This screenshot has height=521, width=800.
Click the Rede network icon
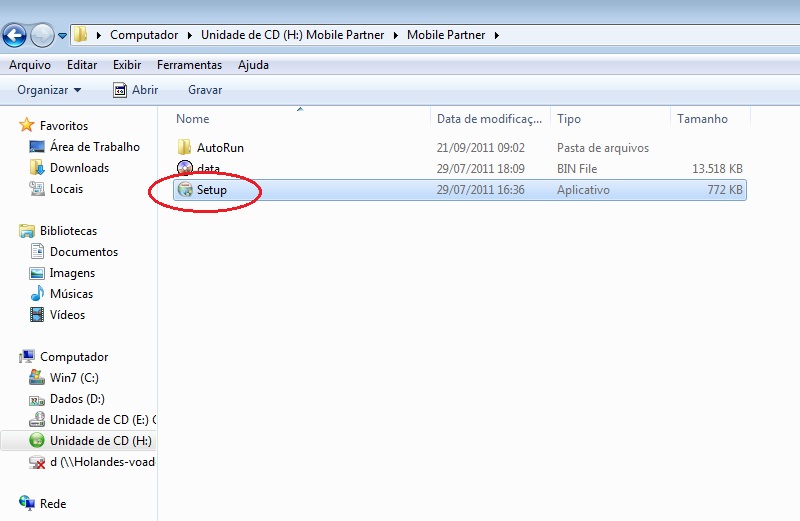tap(27, 503)
